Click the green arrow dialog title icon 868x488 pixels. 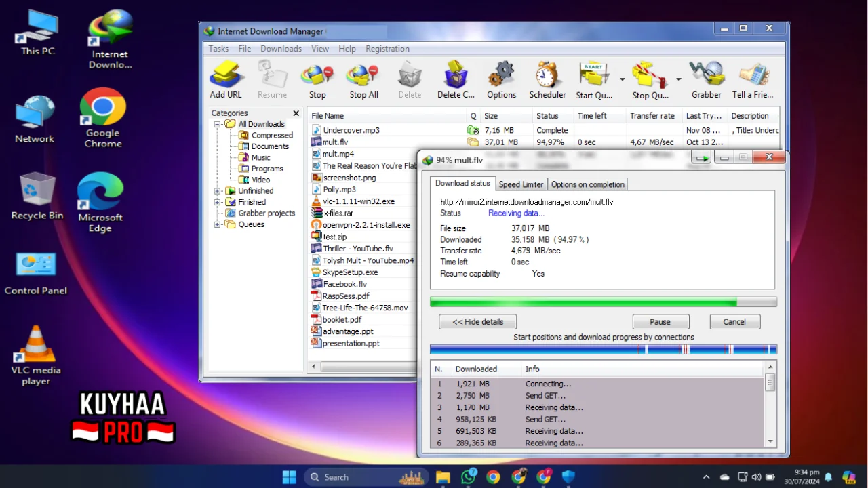pyautogui.click(x=702, y=159)
